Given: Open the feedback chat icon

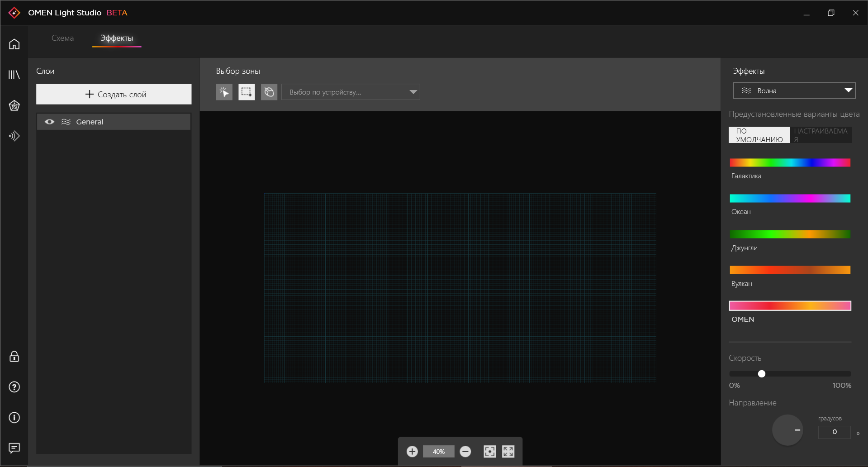Looking at the screenshot, I should pos(14,448).
